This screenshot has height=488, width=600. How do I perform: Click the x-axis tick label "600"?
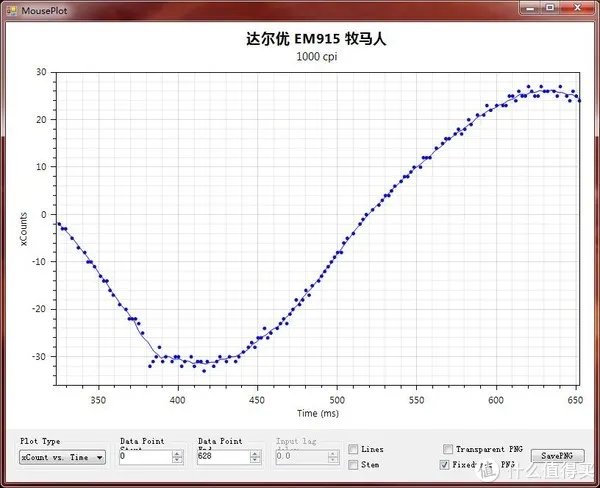(496, 400)
